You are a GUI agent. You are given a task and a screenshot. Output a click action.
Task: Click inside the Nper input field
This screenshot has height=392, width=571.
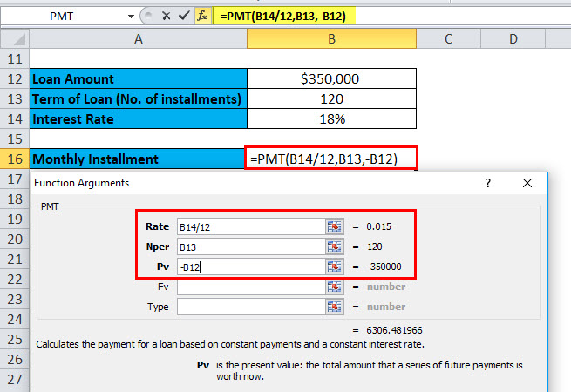tap(249, 247)
